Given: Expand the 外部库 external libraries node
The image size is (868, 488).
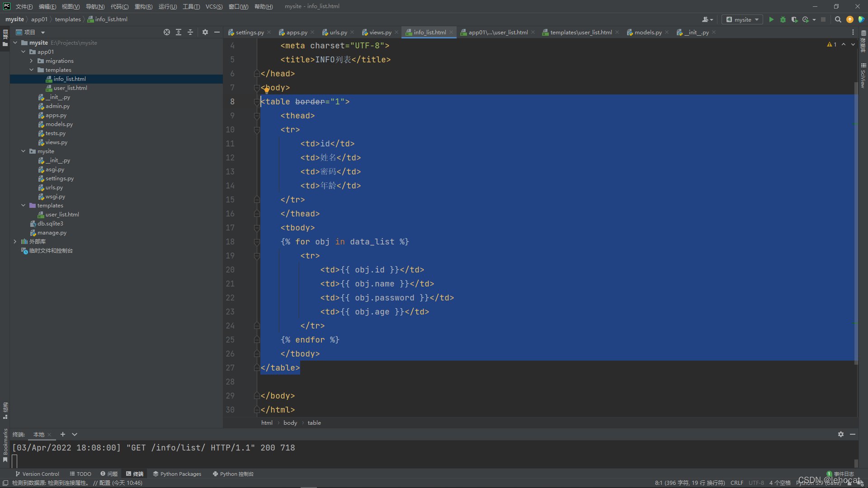Looking at the screenshot, I should click(15, 242).
